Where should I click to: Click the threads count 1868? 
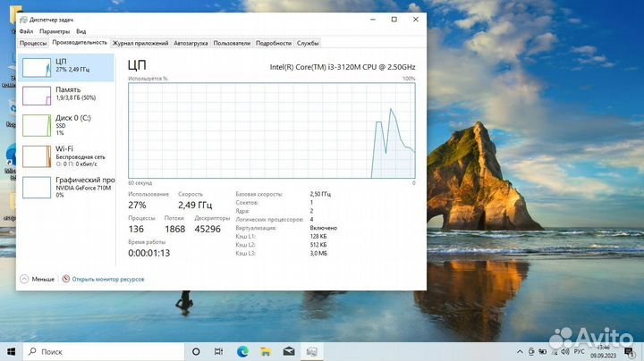[x=175, y=229]
